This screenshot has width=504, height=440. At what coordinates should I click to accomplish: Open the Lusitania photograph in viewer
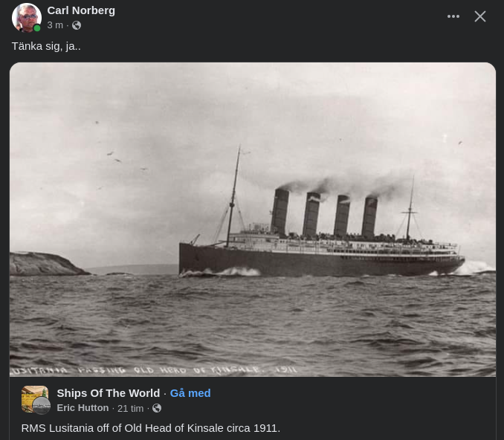point(253,219)
